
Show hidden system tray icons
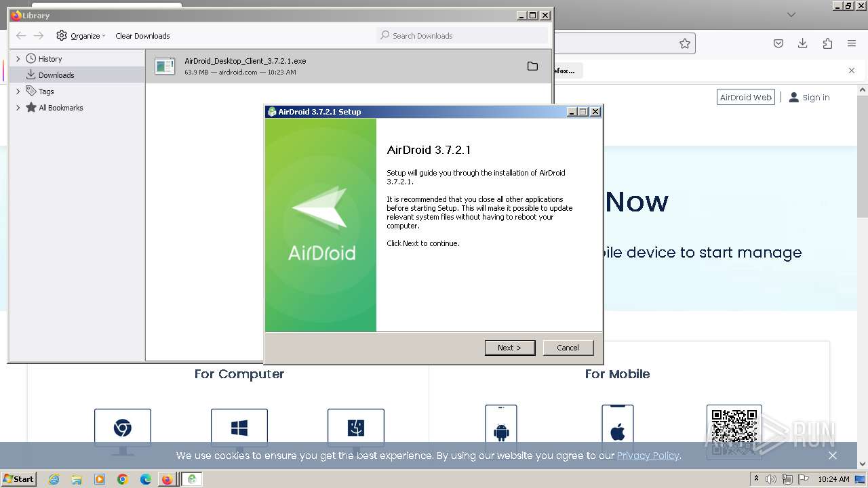[x=756, y=479]
